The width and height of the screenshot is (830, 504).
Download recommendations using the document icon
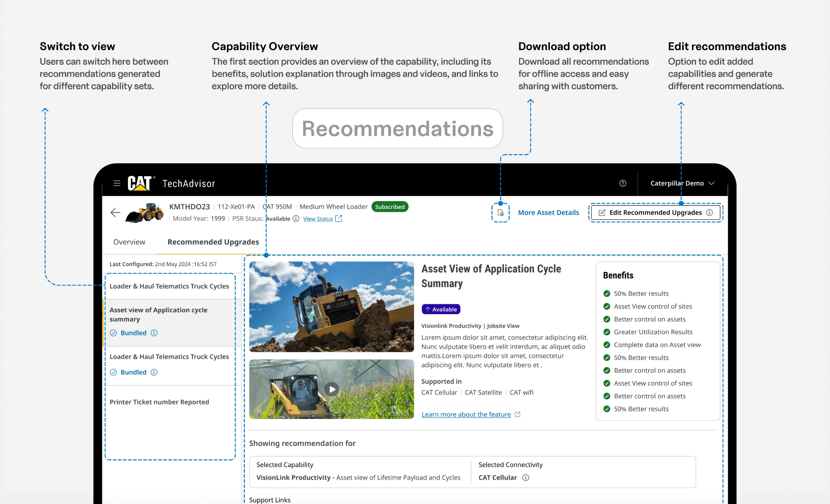tap(500, 213)
